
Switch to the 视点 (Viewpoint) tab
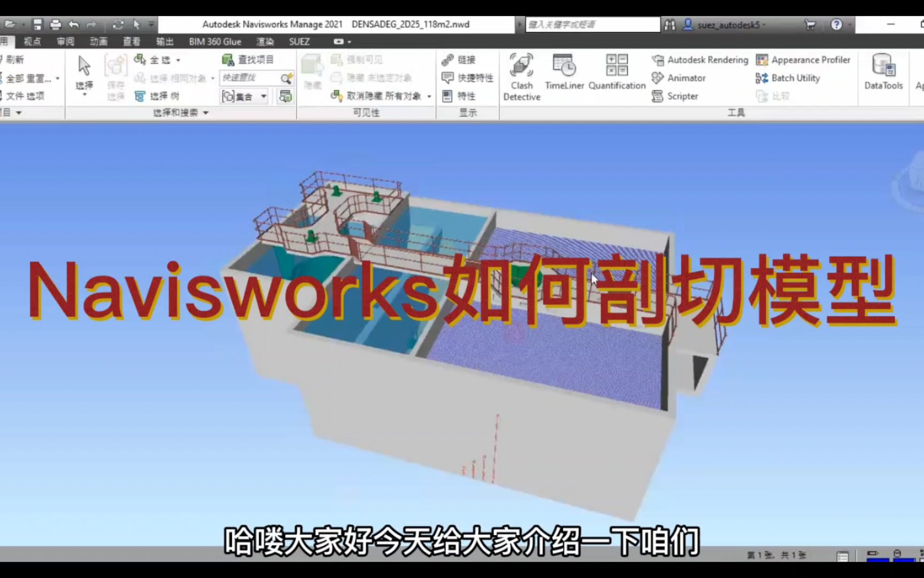tap(33, 41)
